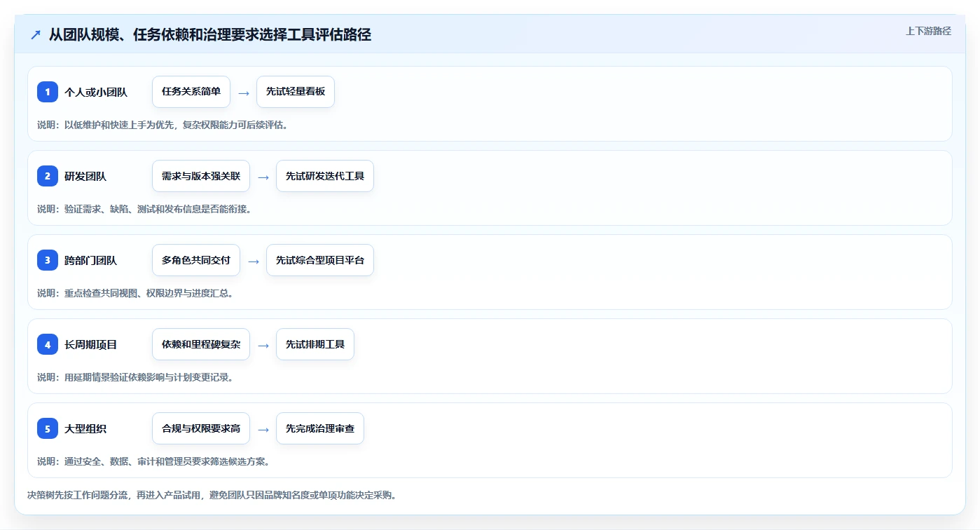Select the 先试轻量看板 result chip

pyautogui.click(x=296, y=92)
